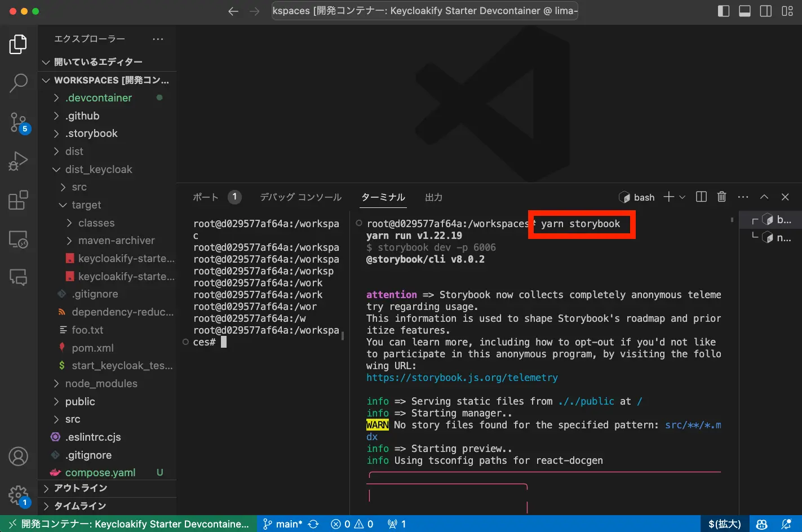The width and height of the screenshot is (802, 532).
Task: Open Remote Explorer view
Action: (x=18, y=240)
